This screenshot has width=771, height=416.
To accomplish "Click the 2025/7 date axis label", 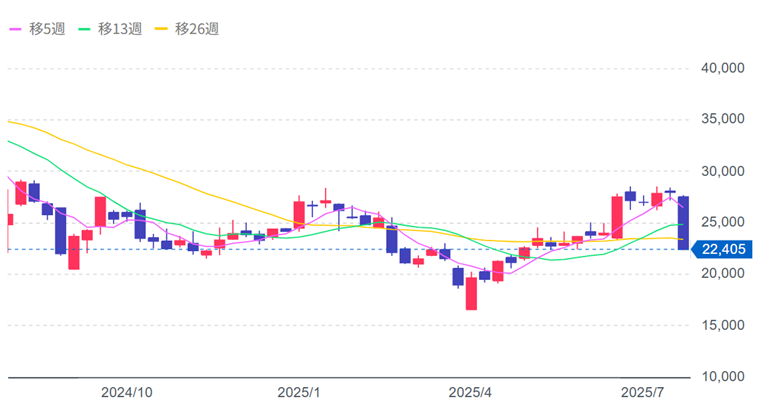I will (642, 392).
